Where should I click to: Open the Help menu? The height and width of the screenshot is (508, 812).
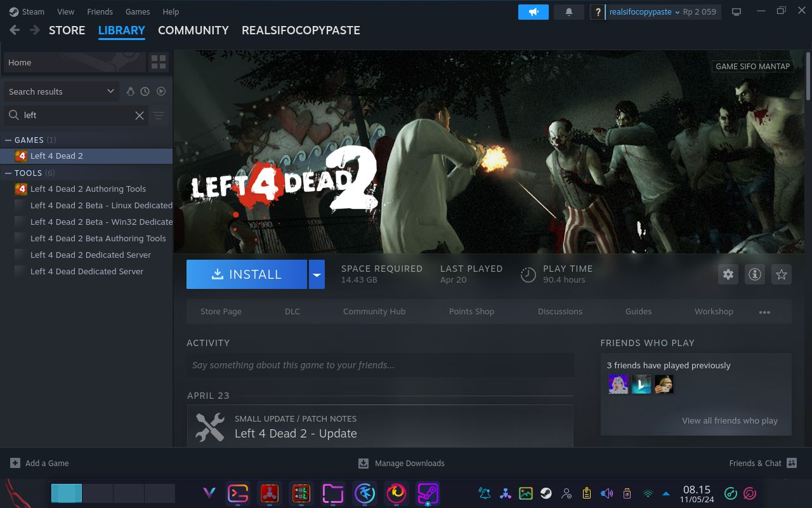pyautogui.click(x=171, y=11)
